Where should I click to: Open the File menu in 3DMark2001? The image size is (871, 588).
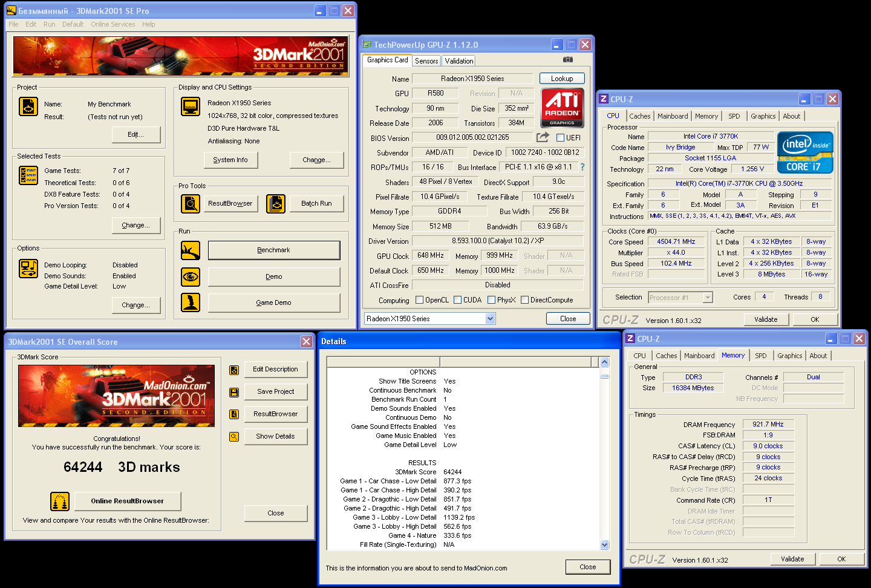click(13, 24)
